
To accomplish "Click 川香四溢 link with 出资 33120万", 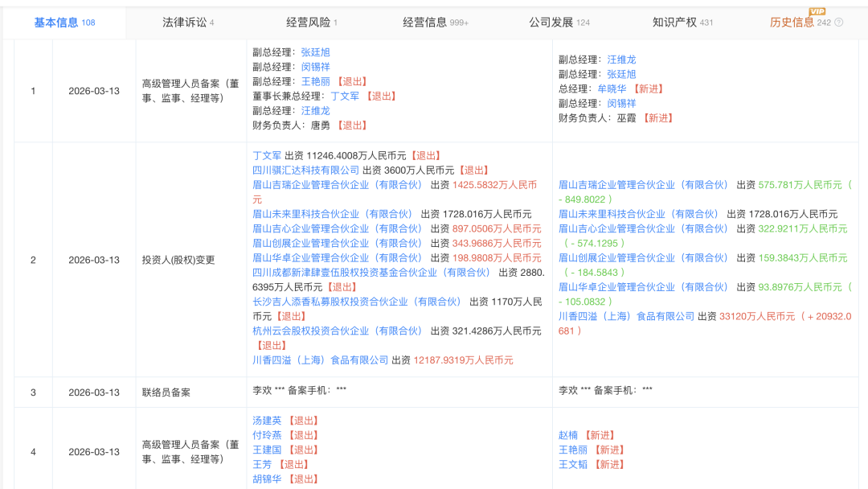I will pyautogui.click(x=627, y=316).
